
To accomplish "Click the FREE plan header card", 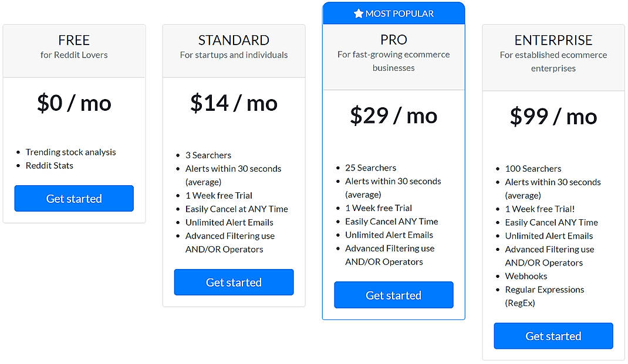I will 73,50.
